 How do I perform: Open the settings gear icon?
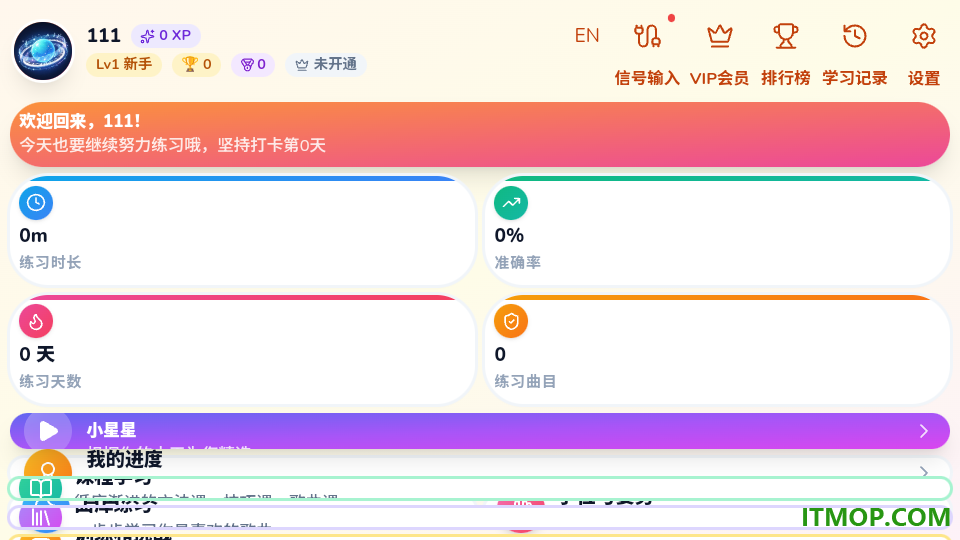[923, 36]
